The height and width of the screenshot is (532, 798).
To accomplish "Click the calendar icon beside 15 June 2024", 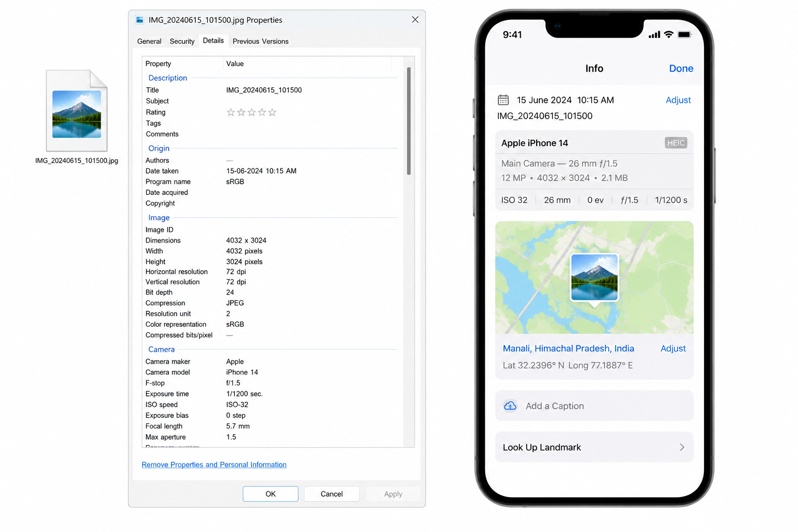I will (x=503, y=100).
